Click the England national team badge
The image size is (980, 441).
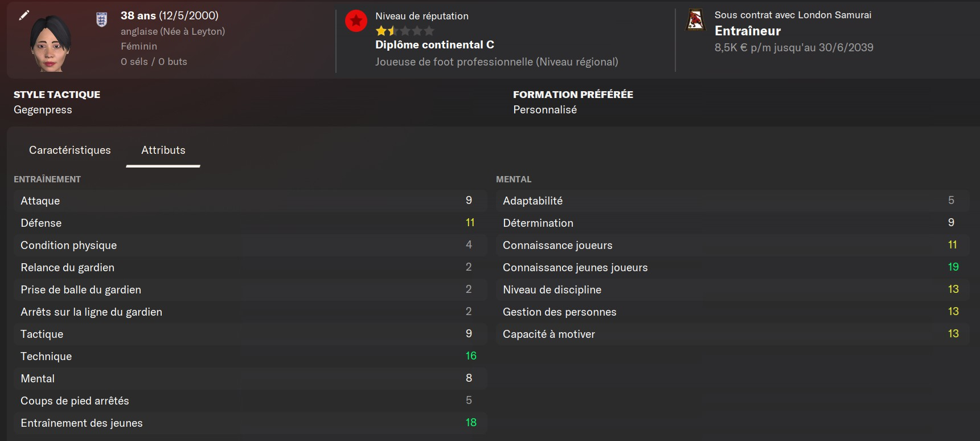click(101, 20)
